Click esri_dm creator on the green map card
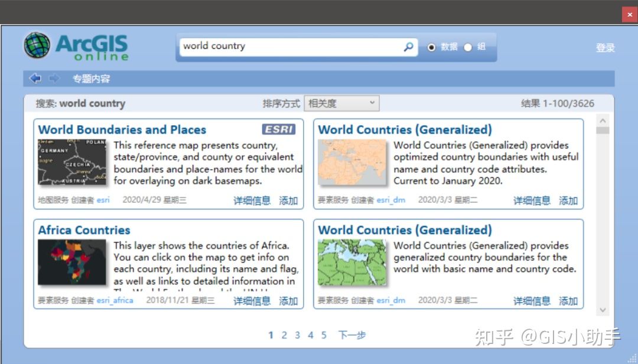 (390, 300)
